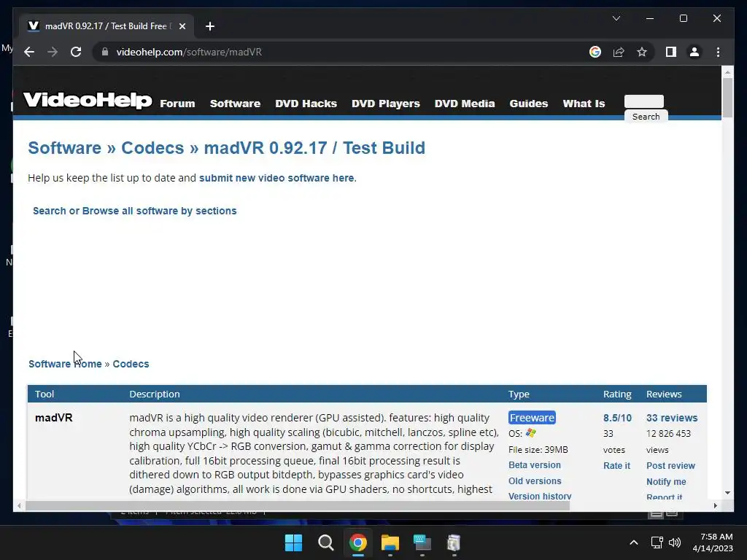Open a new tab with the plus button
This screenshot has width=747, height=560.
tap(210, 26)
